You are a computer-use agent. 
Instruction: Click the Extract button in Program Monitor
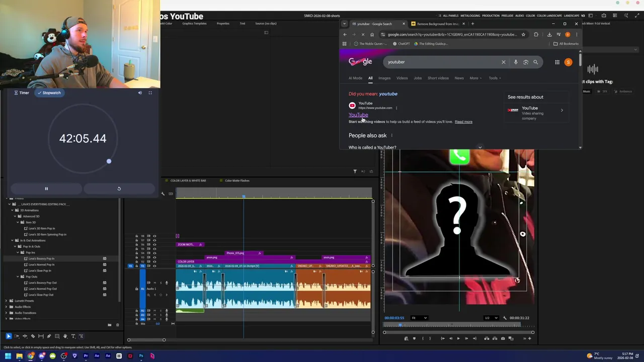[x=495, y=338]
